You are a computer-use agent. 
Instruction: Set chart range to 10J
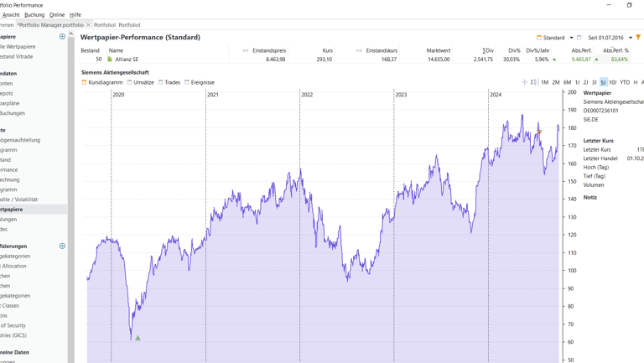pyautogui.click(x=612, y=82)
